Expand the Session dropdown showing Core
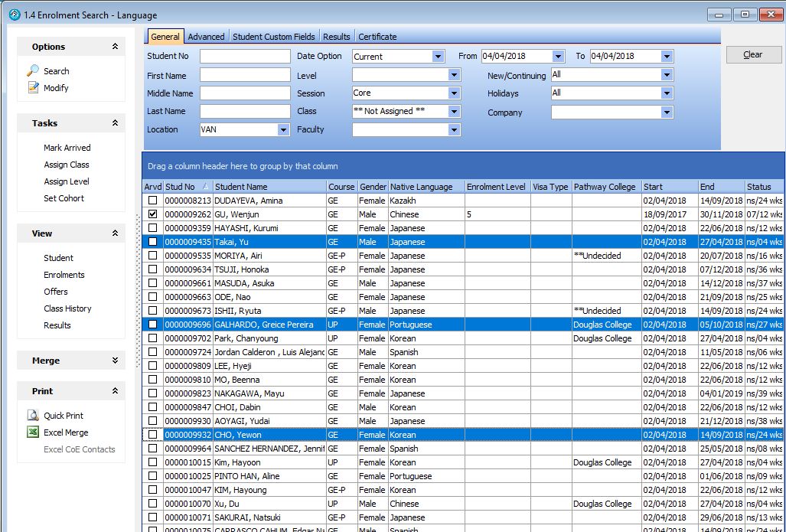Viewport: 786px width, 532px height. pos(454,93)
